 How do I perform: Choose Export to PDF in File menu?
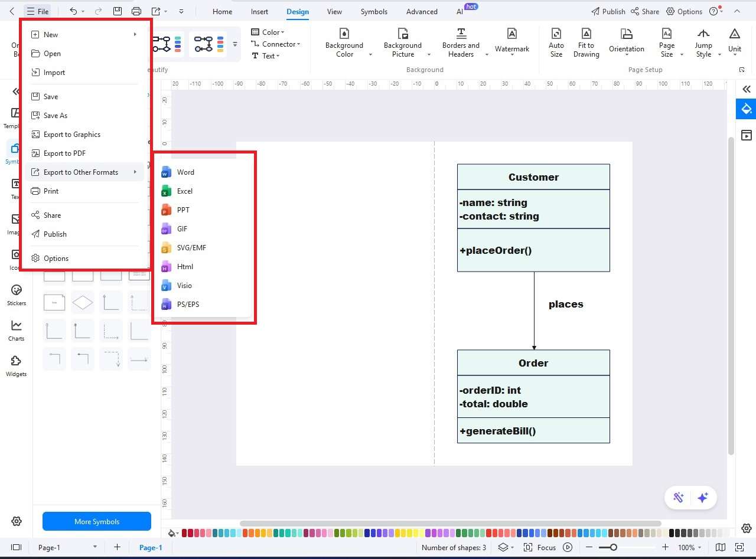86,153
